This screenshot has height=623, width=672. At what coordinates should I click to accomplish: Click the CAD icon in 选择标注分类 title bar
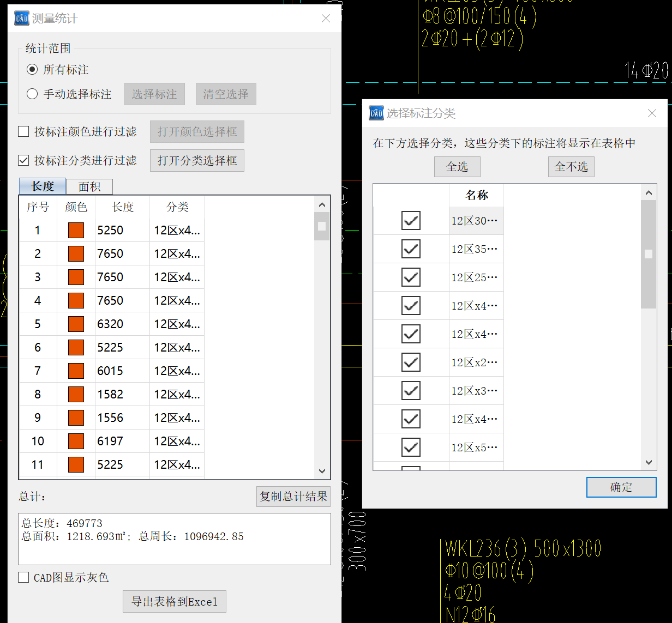(x=376, y=113)
